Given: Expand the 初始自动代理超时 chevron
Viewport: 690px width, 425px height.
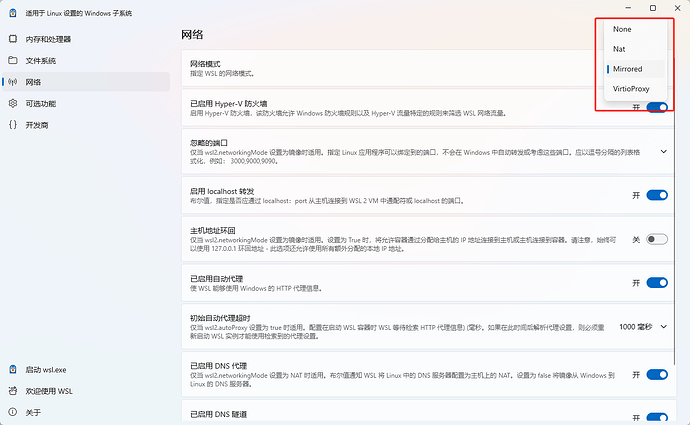Looking at the screenshot, I should 664,326.
